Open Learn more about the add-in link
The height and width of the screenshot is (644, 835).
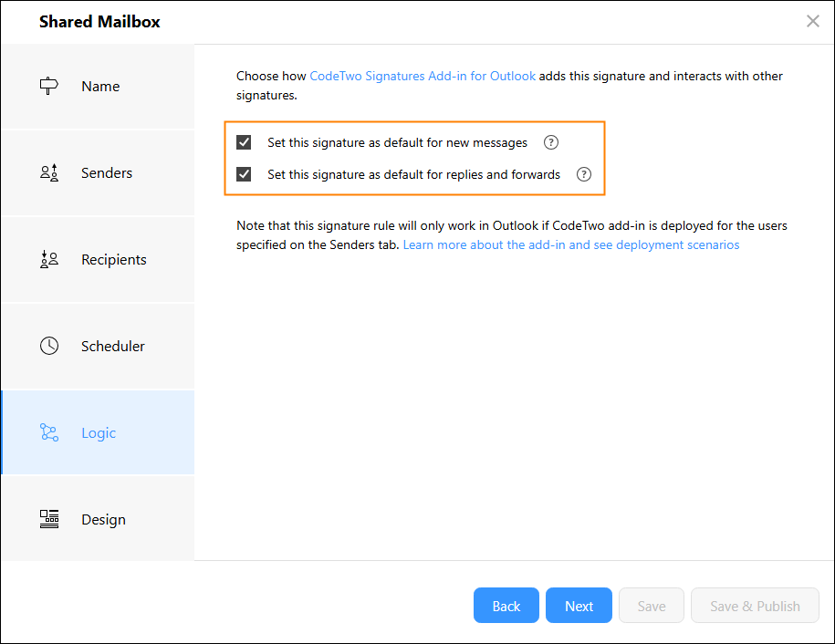point(571,244)
